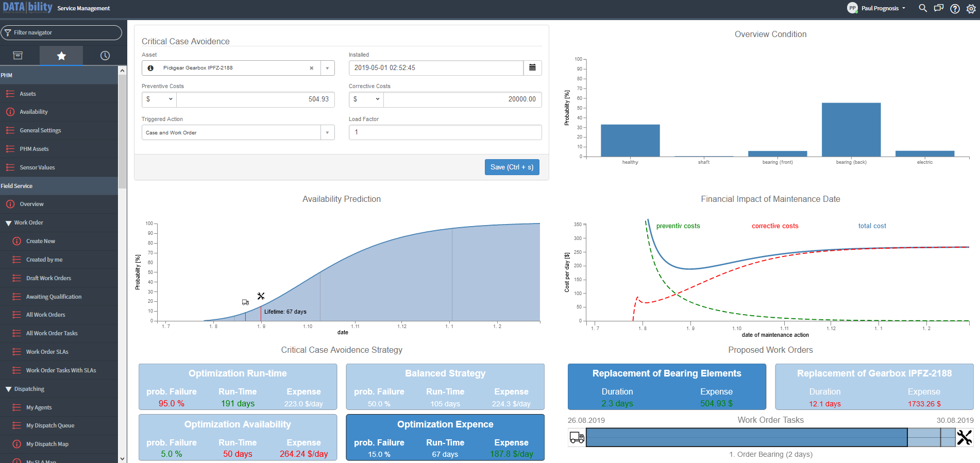Image resolution: width=980 pixels, height=463 pixels.
Task: Open the Favorites star tab
Action: pyautogui.click(x=61, y=56)
